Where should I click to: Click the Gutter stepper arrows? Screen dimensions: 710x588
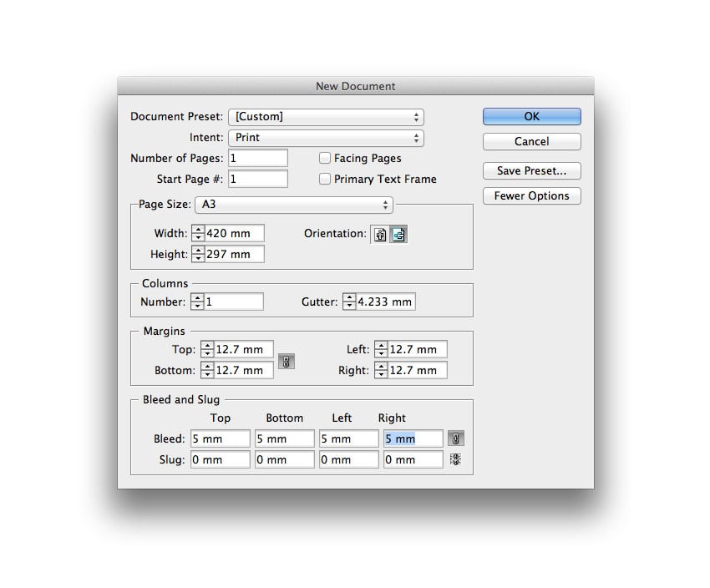click(349, 302)
